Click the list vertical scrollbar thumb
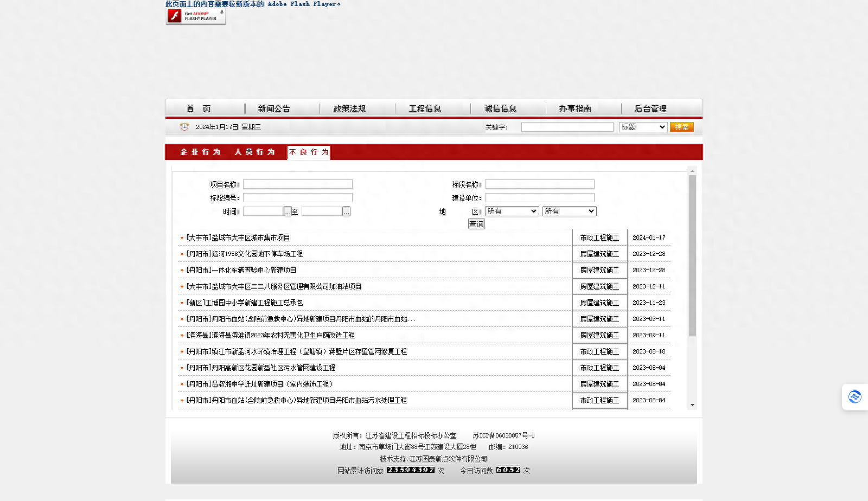Viewport: 868px width, 501px height. click(x=692, y=256)
